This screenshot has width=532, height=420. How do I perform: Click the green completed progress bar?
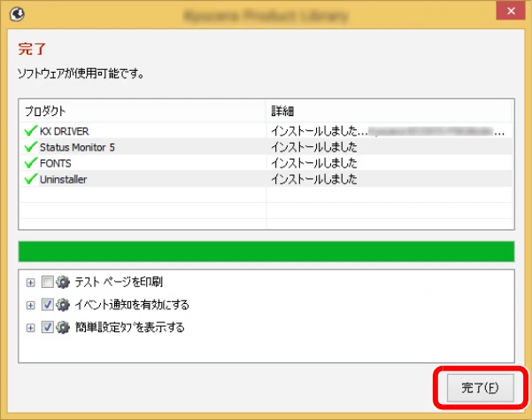coord(266,252)
